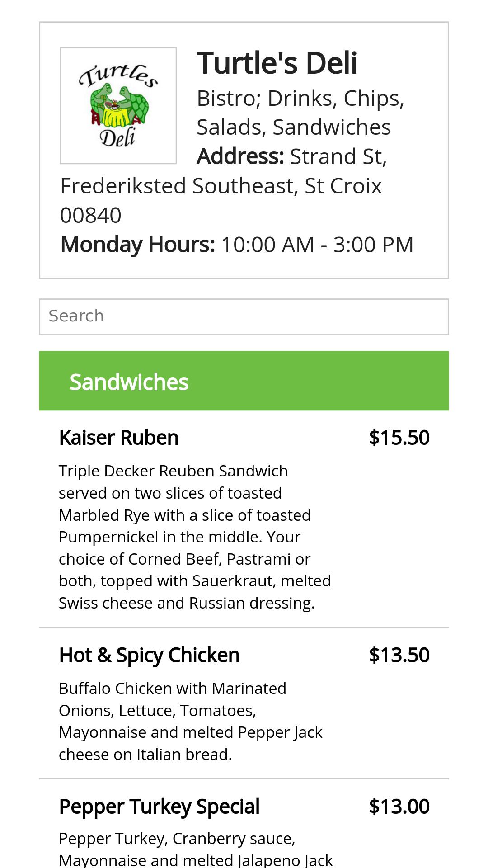Image resolution: width=488 pixels, height=868 pixels.
Task: Tap the 10:00 AM - 3:00 PM hours
Action: [317, 245]
